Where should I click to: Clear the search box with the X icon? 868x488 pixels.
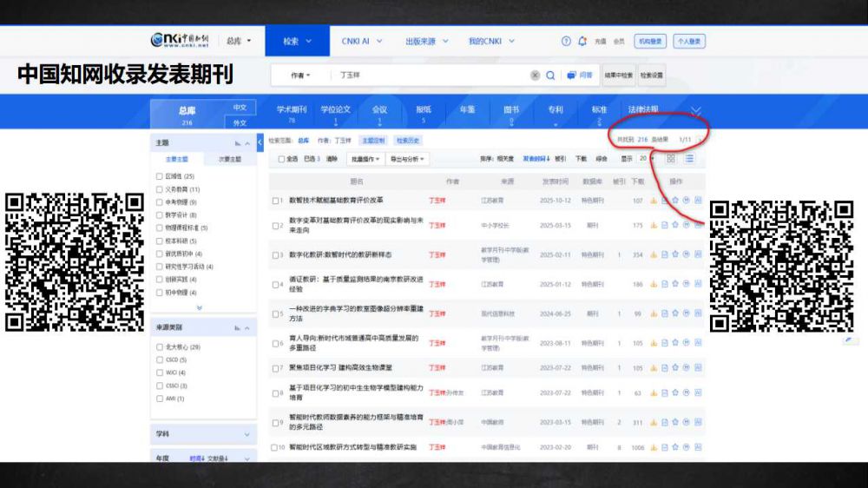click(535, 76)
